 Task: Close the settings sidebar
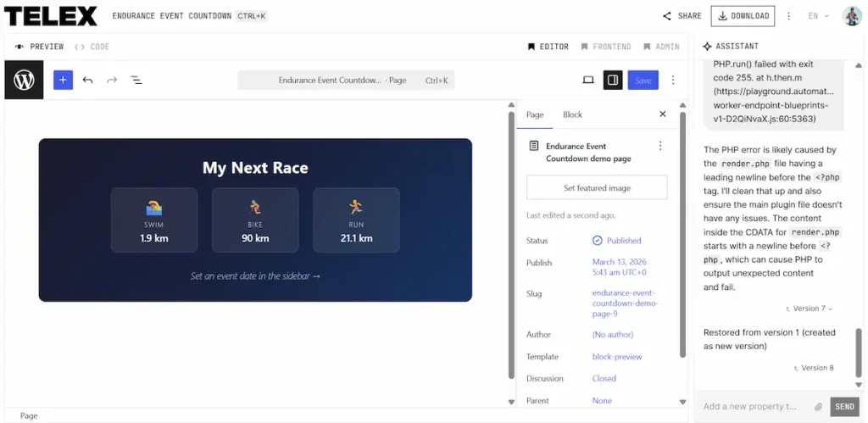[x=663, y=114]
